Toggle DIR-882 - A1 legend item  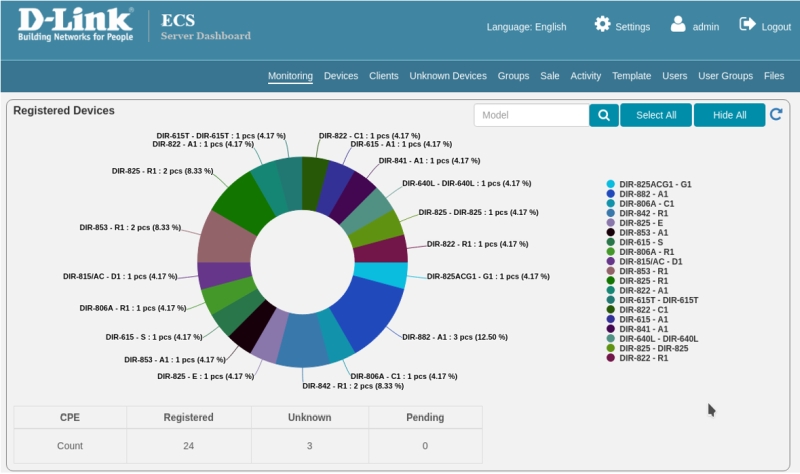click(x=647, y=194)
